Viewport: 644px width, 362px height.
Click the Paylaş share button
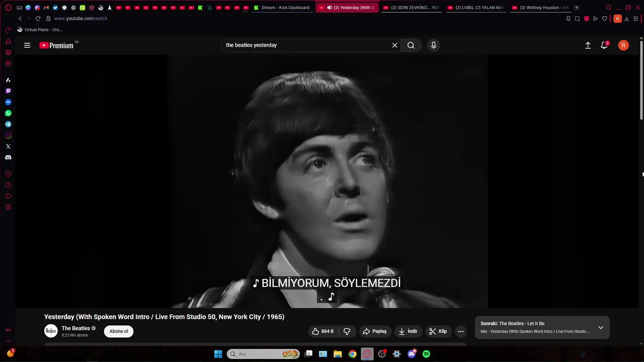375,331
